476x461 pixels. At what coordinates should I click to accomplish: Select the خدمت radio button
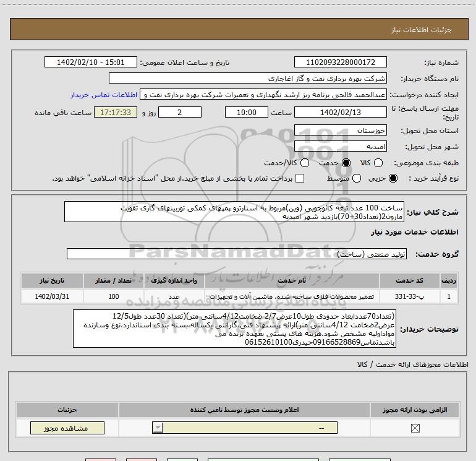click(346, 163)
